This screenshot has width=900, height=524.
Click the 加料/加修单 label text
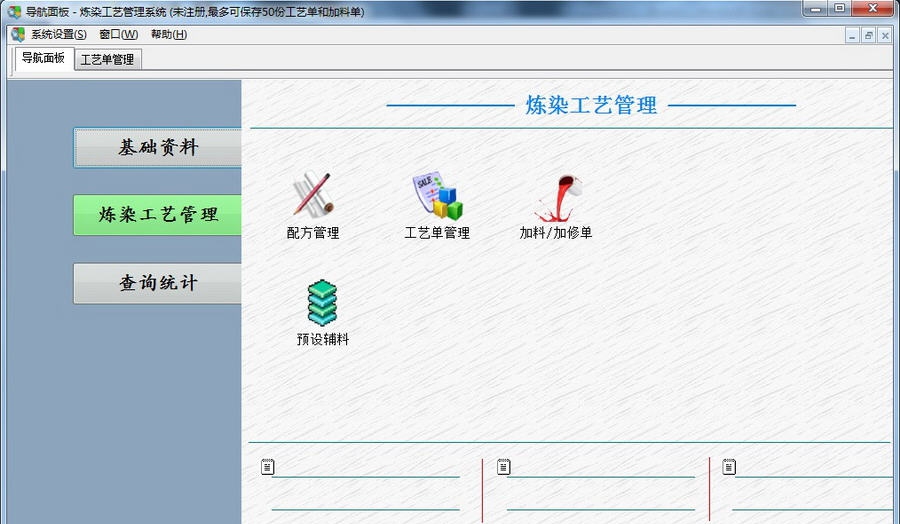pos(556,232)
